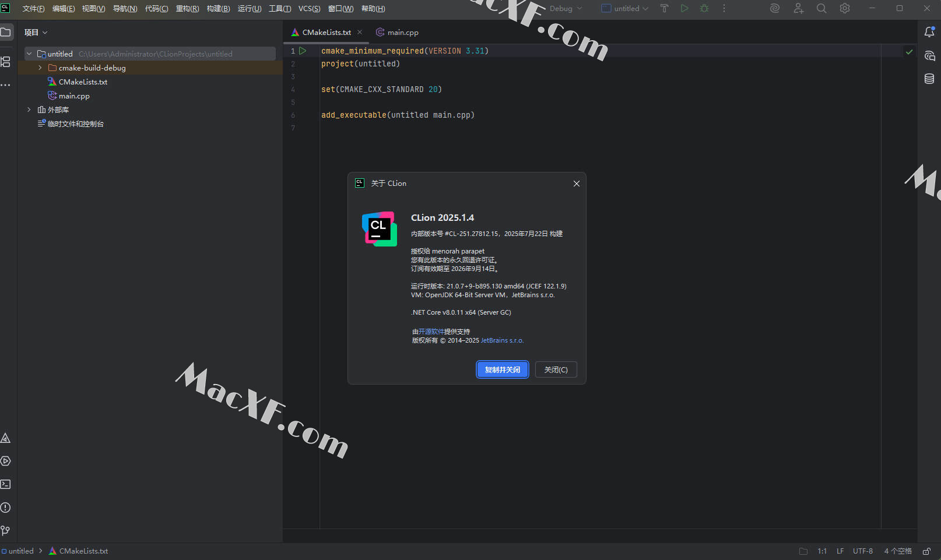Open the JetBrains AI spiral icon

point(775,8)
